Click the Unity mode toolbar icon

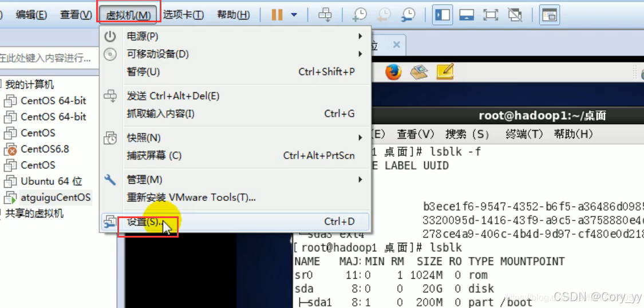pyautogui.click(x=515, y=15)
